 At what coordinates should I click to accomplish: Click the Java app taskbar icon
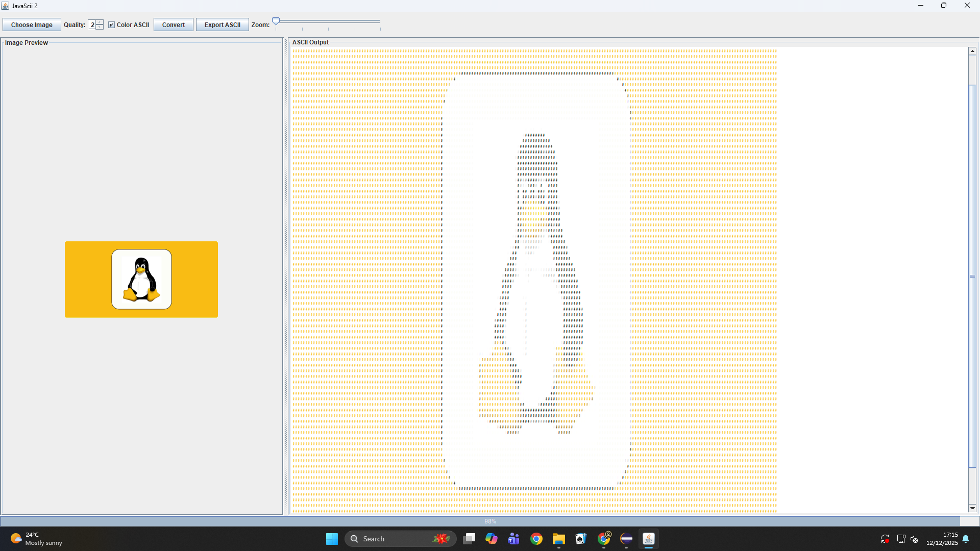tap(648, 539)
